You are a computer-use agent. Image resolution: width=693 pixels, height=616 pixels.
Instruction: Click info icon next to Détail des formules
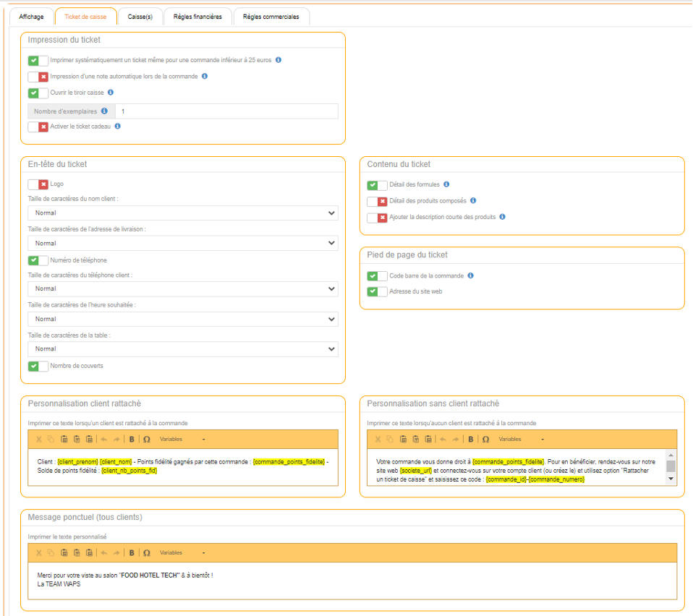point(446,184)
